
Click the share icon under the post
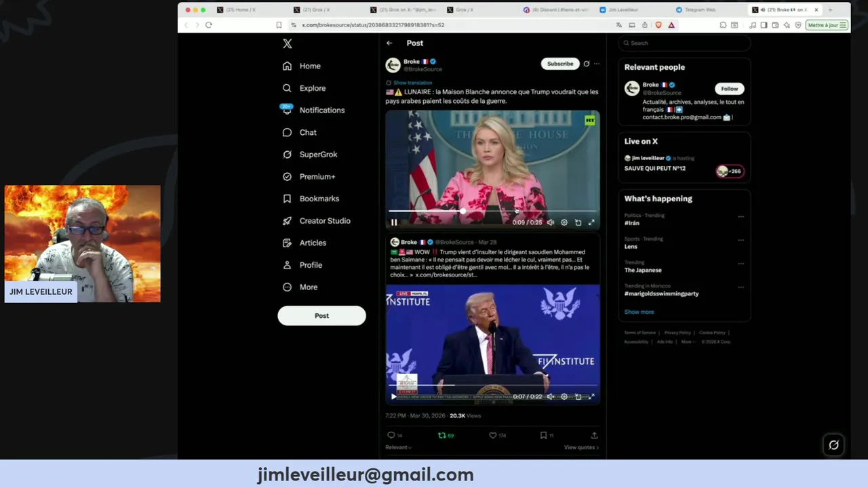[594, 435]
